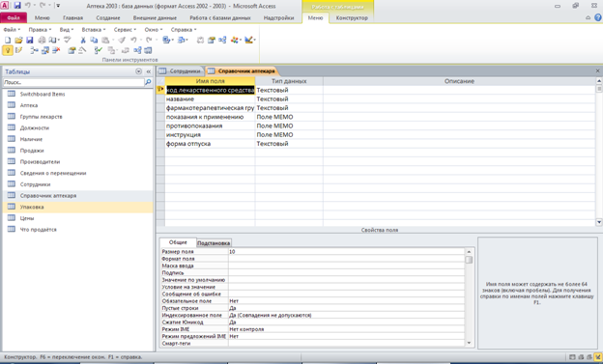This screenshot has height=364, width=603.
Task: Switch to the Работа с базами данных tab
Action: (220, 17)
